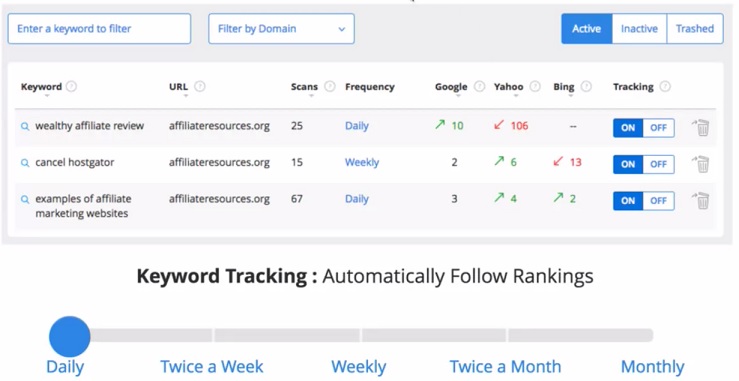Click Yahoo rank 106 value
739x381 pixels.
click(519, 126)
